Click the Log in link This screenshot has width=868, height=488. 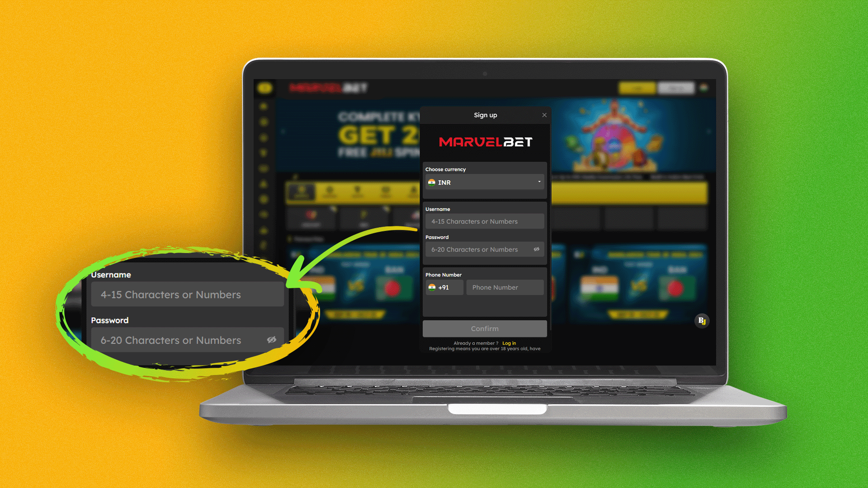[509, 343]
